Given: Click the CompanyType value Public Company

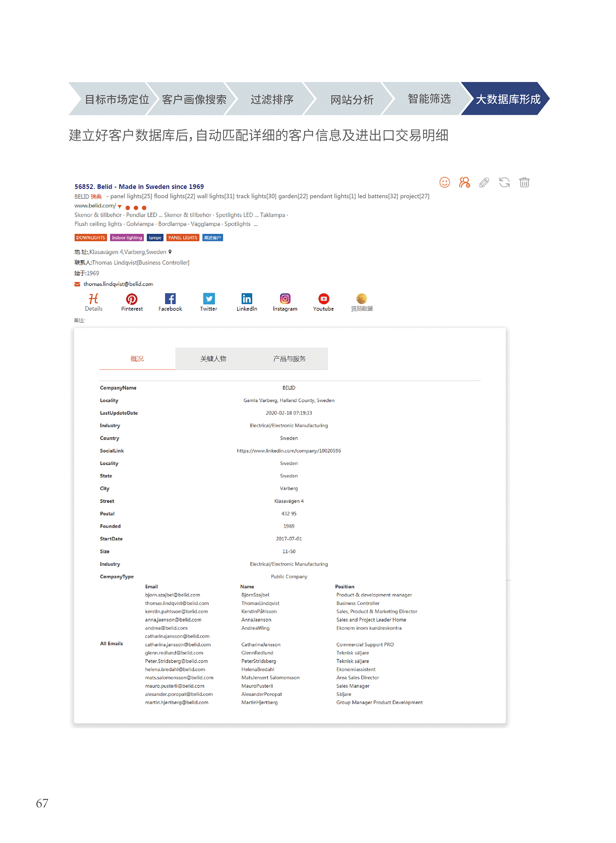Looking at the screenshot, I should tap(289, 577).
